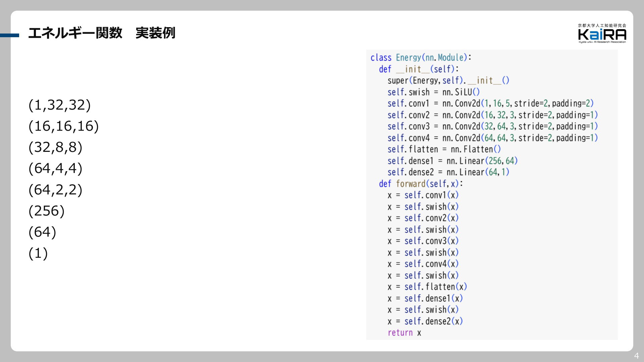Screen dimensions: 644x362
Task: Click the x = self.conv2(x) line
Action: click(x=423, y=218)
